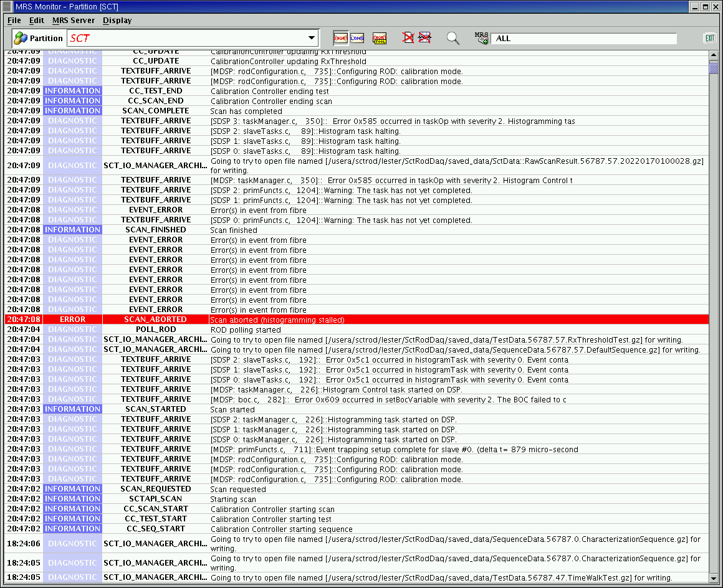The image size is (723, 588).
Task: Toggle the SHORT message format button
Action: [340, 38]
